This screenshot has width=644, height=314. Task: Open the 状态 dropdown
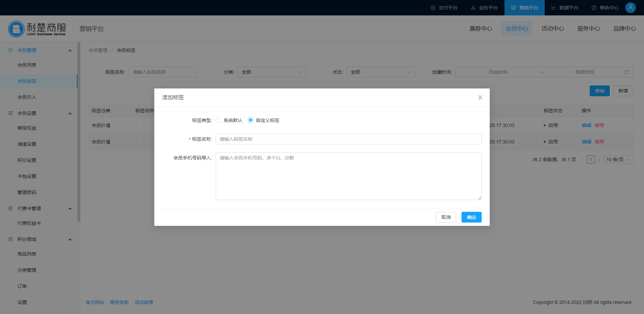click(381, 72)
